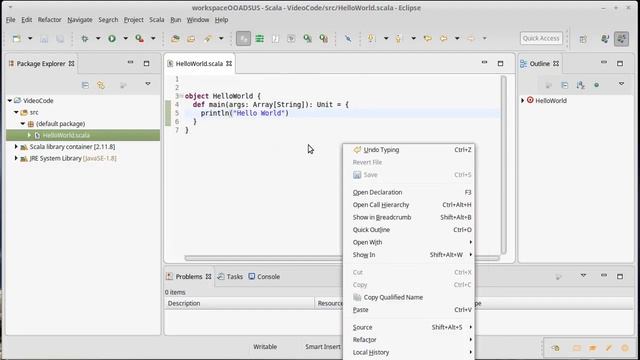This screenshot has width=640, height=360.
Task: Click the Open Task folder icon
Action: [x=191, y=39]
